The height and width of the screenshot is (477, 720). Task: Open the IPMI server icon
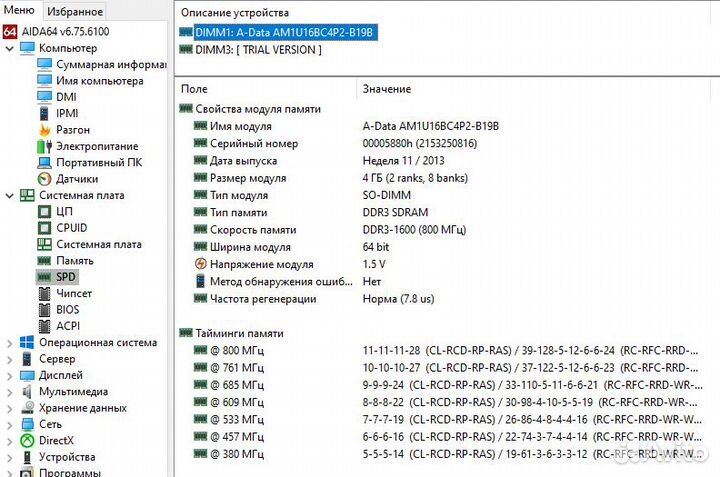point(44,113)
